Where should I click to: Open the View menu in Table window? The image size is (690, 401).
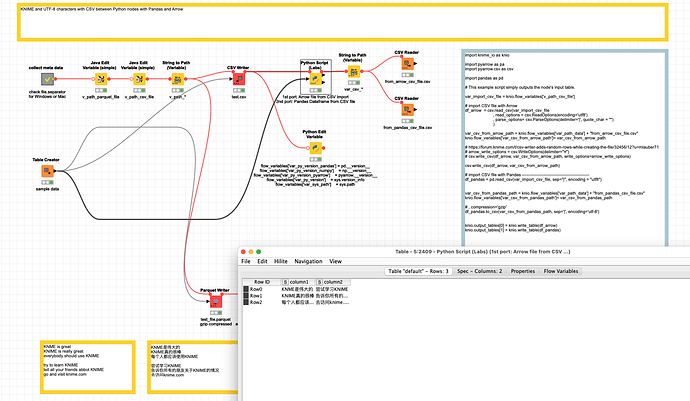point(335,261)
